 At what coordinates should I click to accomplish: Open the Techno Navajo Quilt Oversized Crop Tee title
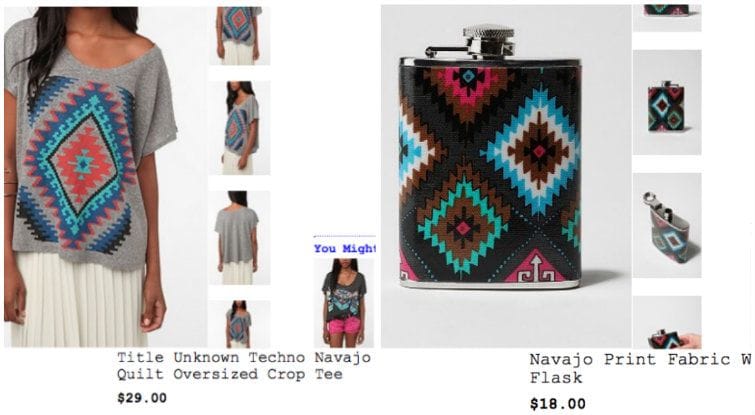click(244, 366)
